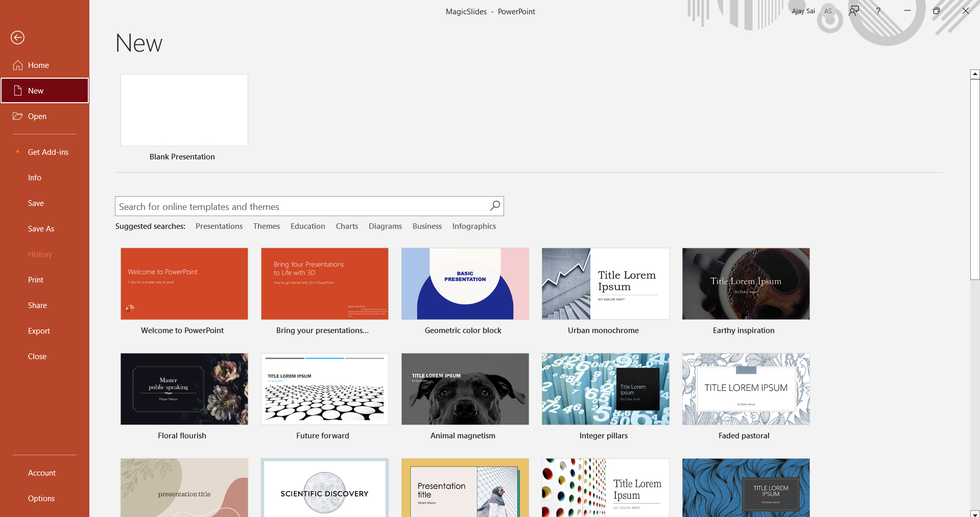Click the New document icon in sidebar
980x517 pixels.
click(x=18, y=91)
